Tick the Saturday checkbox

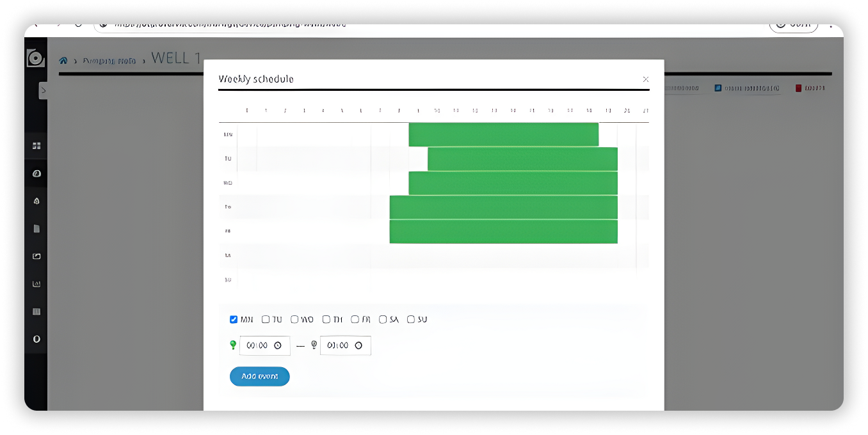coord(383,319)
